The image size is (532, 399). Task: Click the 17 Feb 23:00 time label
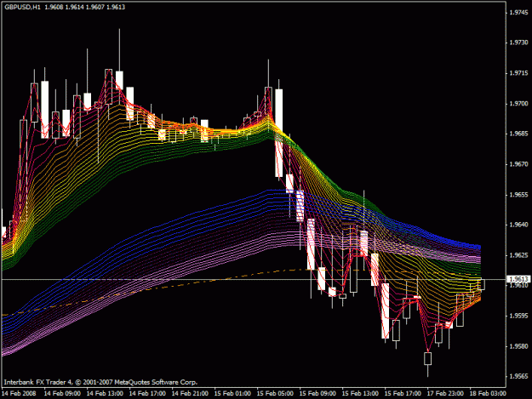(x=445, y=394)
